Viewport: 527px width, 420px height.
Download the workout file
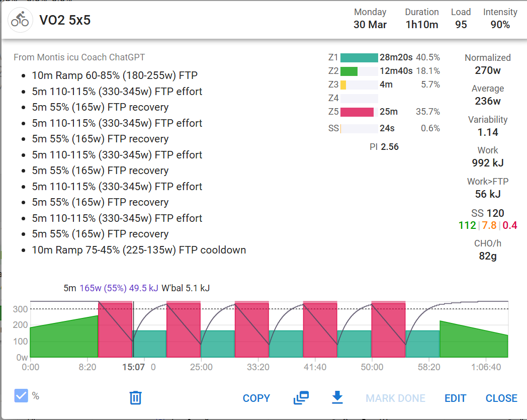[337, 398]
